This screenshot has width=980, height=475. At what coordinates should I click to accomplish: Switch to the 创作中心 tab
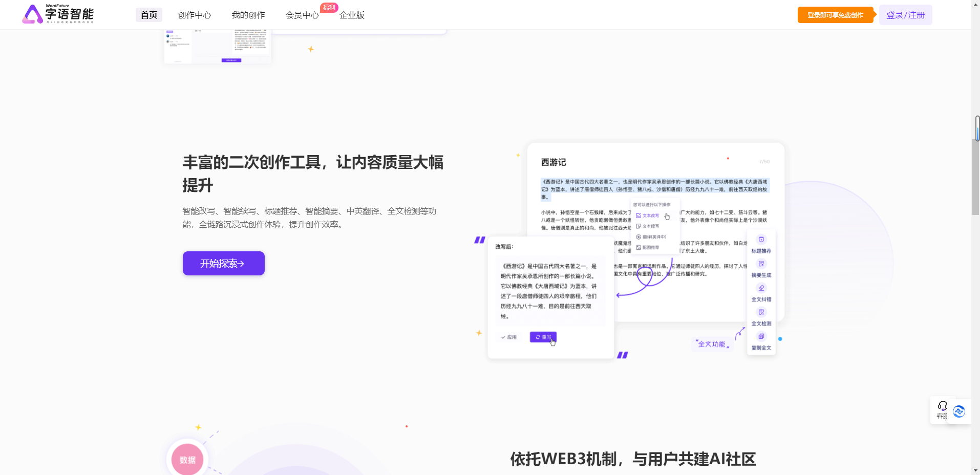tap(194, 15)
